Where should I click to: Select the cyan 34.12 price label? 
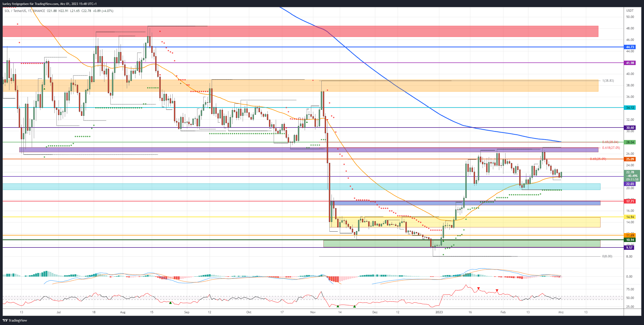pos(630,108)
